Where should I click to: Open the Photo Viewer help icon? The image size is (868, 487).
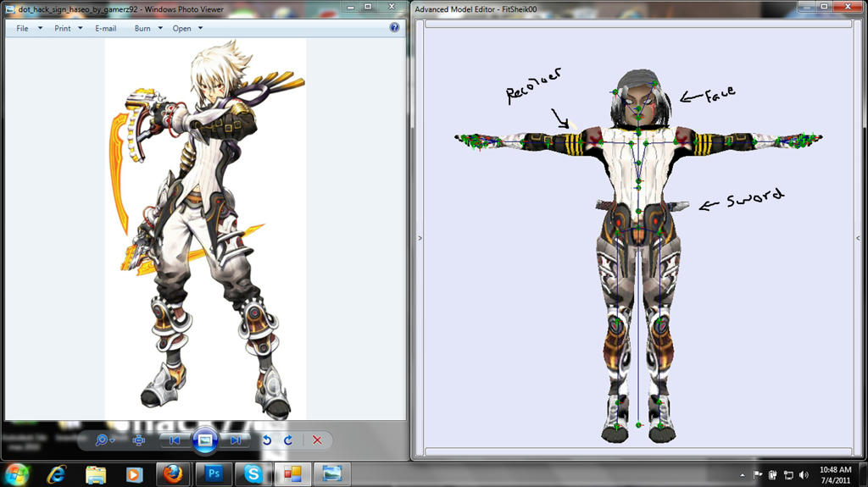(x=394, y=28)
